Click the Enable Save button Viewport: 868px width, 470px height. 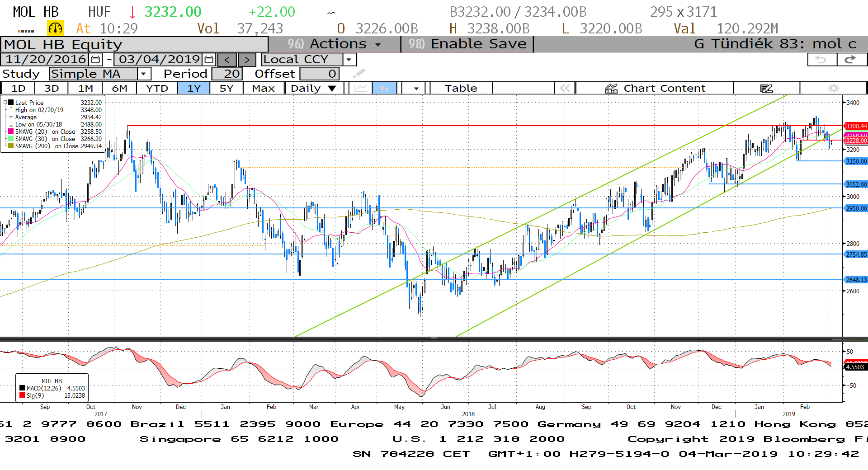click(467, 44)
